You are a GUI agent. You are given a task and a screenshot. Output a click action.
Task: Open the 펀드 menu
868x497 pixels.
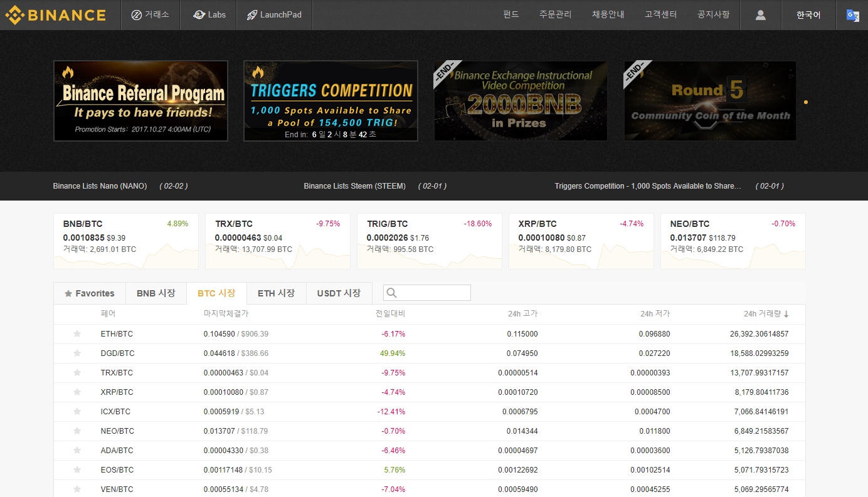tap(511, 14)
